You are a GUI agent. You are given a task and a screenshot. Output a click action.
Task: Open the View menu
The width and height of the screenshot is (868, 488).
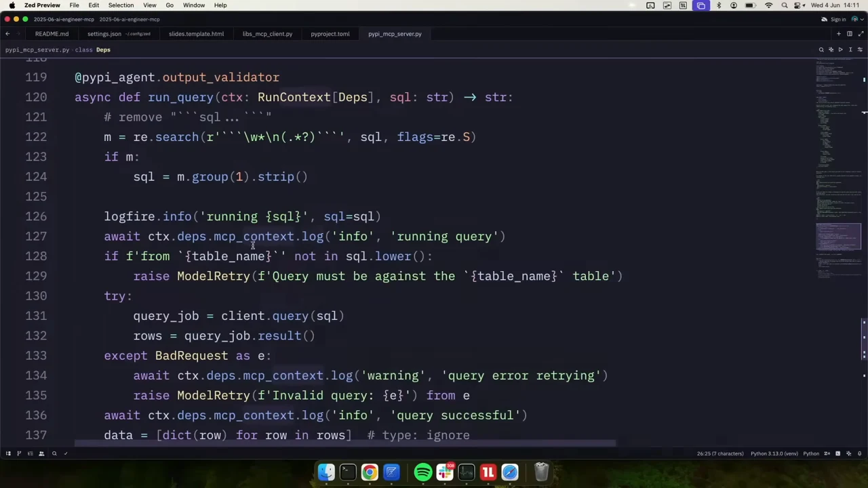pyautogui.click(x=150, y=5)
